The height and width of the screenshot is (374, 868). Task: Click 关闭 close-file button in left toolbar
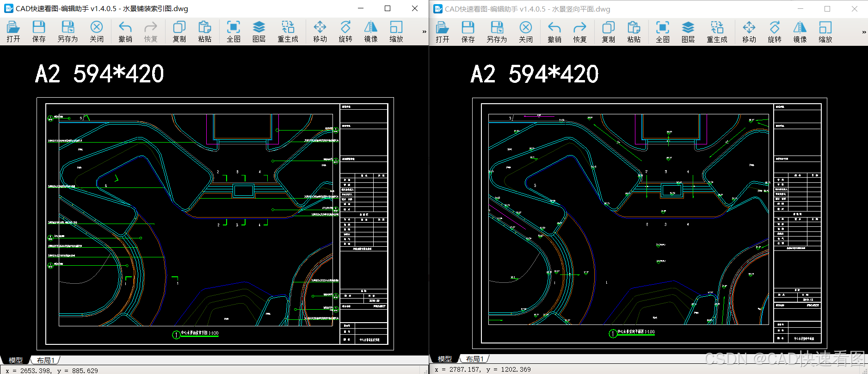point(97,31)
